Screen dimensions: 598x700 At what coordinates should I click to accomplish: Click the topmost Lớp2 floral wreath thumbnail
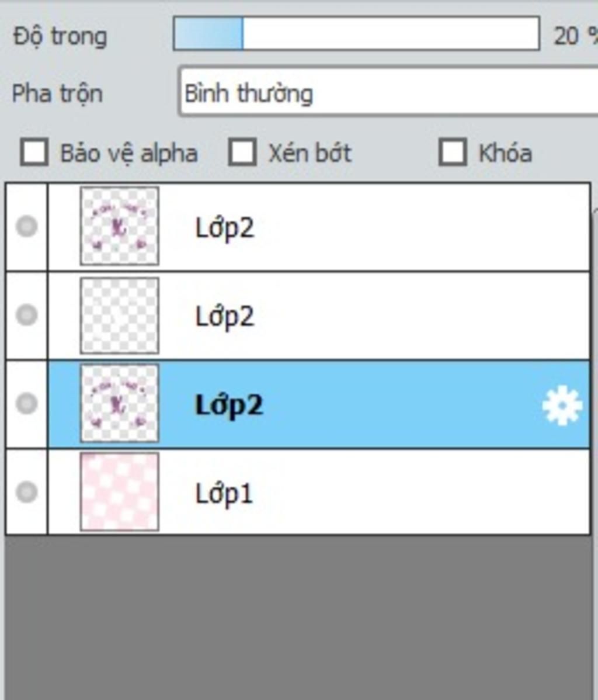(120, 226)
